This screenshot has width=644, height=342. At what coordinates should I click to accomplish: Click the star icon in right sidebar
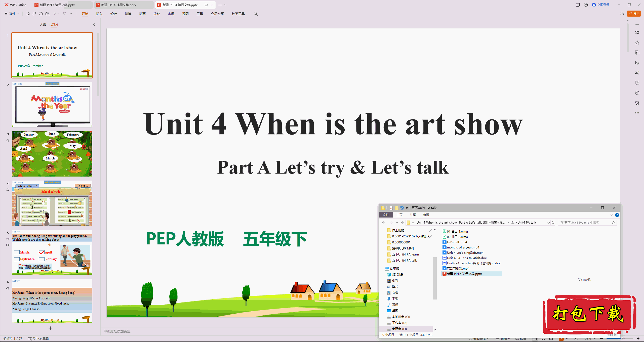coord(637,42)
